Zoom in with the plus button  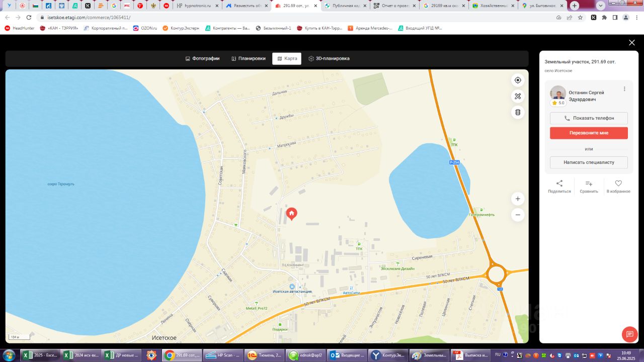pyautogui.click(x=518, y=199)
